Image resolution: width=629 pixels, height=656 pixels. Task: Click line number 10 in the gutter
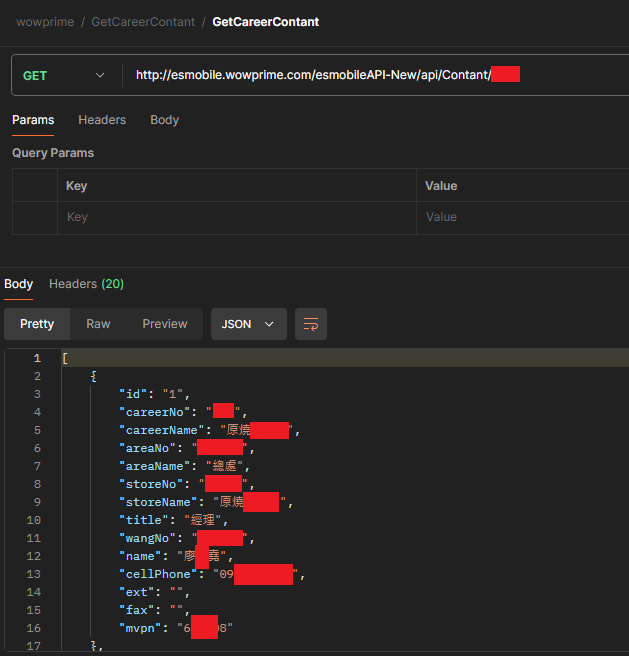coord(33,520)
